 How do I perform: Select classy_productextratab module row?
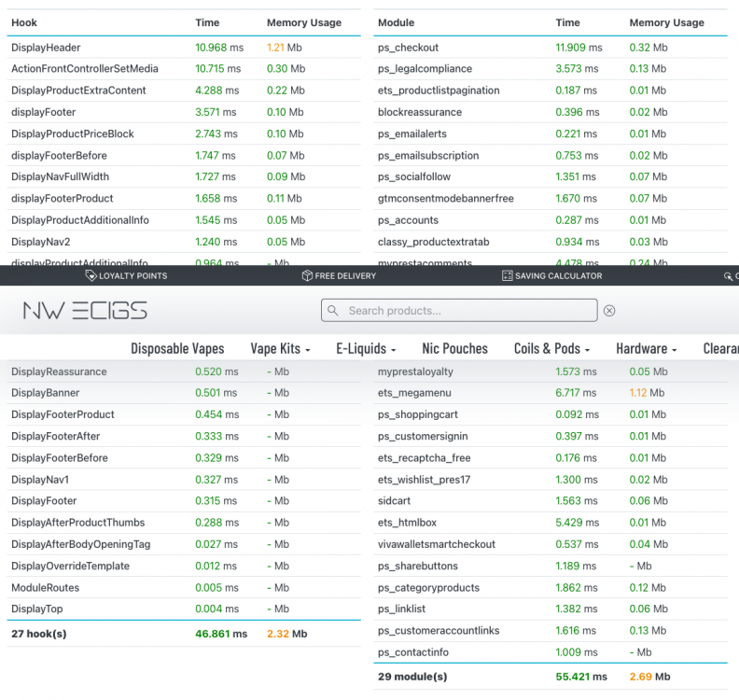[x=551, y=242]
